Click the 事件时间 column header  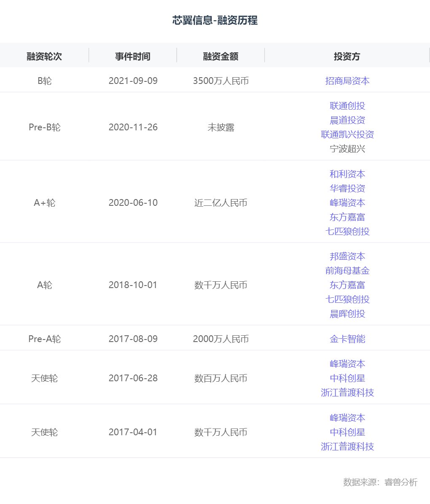pyautogui.click(x=133, y=56)
